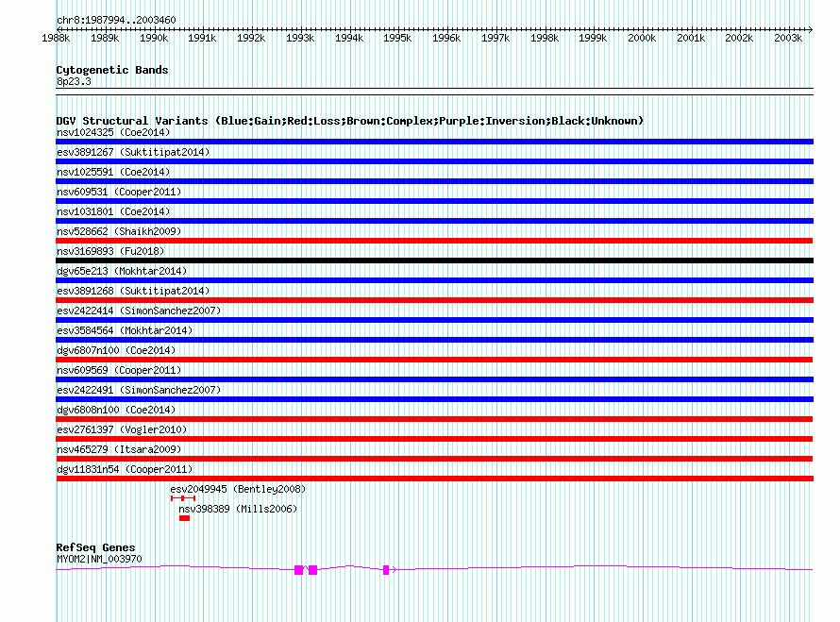Click the nsv465279 (Itsara2009) variant label
This screenshot has height=622, width=840.
pyautogui.click(x=118, y=449)
